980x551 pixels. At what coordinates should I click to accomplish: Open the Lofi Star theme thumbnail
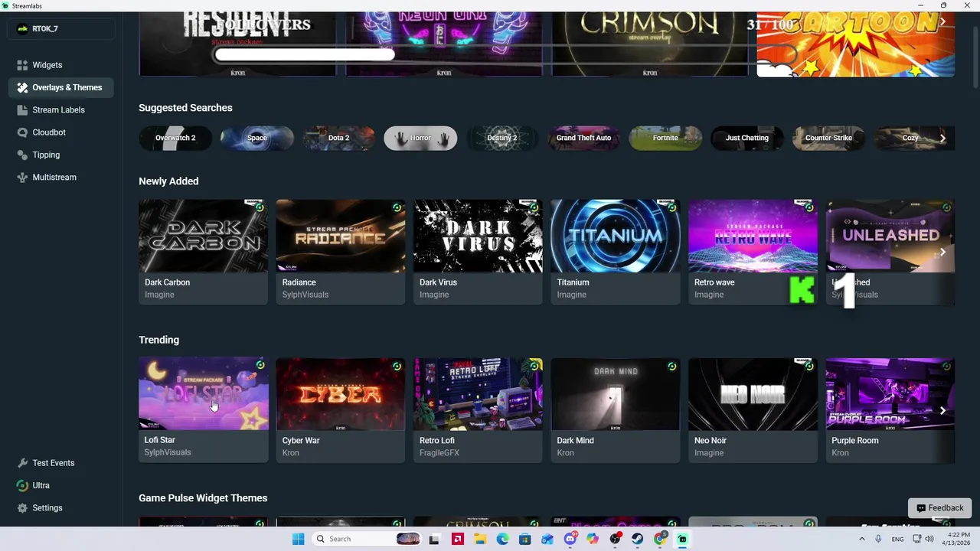tap(203, 394)
